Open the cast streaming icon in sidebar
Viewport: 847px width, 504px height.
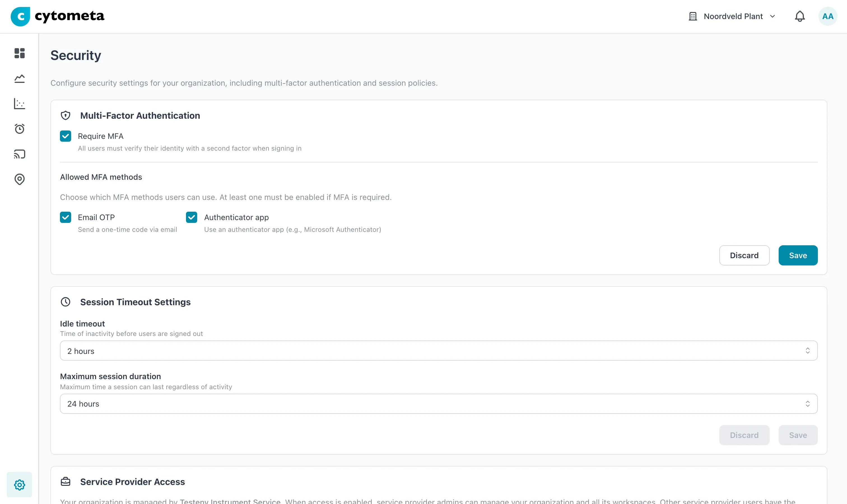pyautogui.click(x=20, y=154)
